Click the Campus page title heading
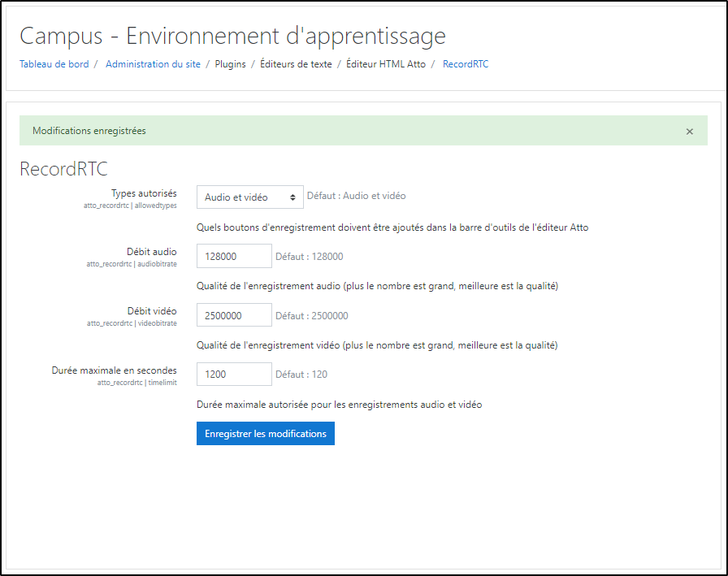The image size is (728, 576). click(232, 37)
